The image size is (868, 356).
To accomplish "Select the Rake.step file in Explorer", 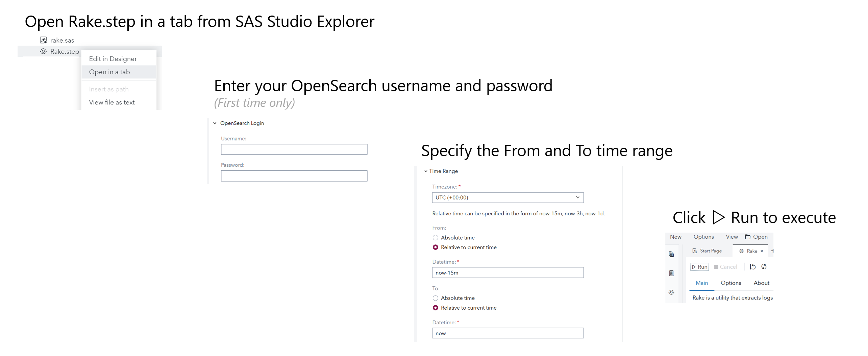I will 60,51.
